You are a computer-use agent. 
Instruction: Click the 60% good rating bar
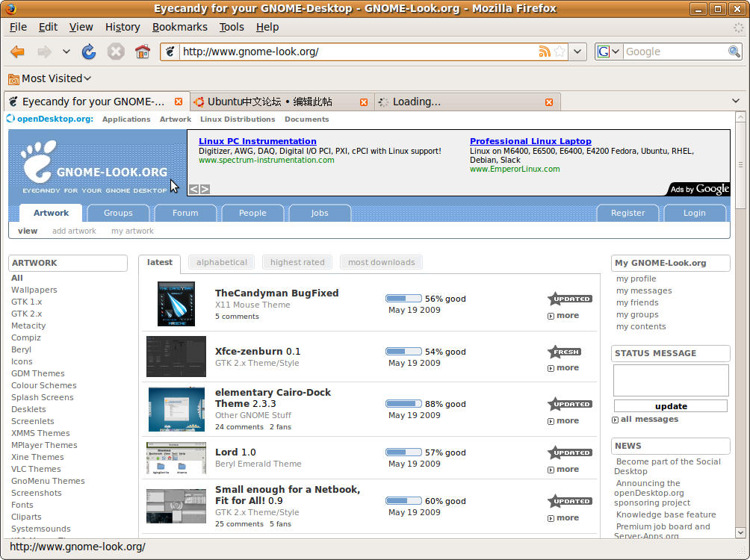point(403,501)
